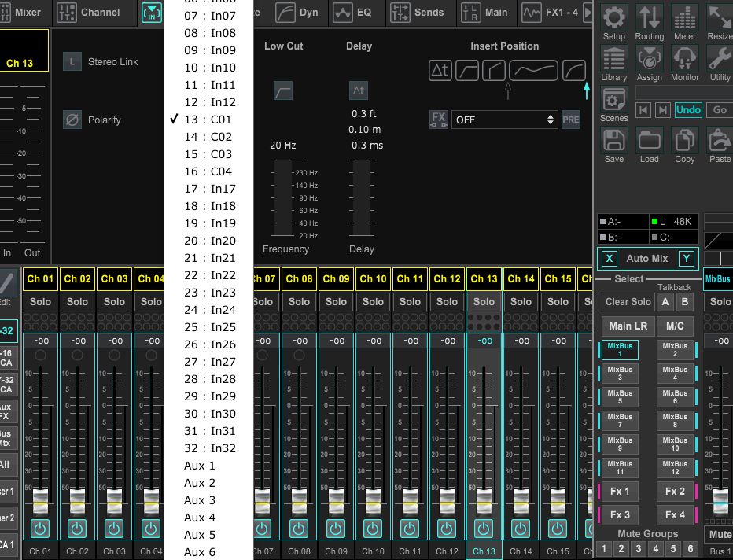Screen dimensions: 733x560
Task: Choose Aux 1 in the source list
Action: tap(200, 466)
